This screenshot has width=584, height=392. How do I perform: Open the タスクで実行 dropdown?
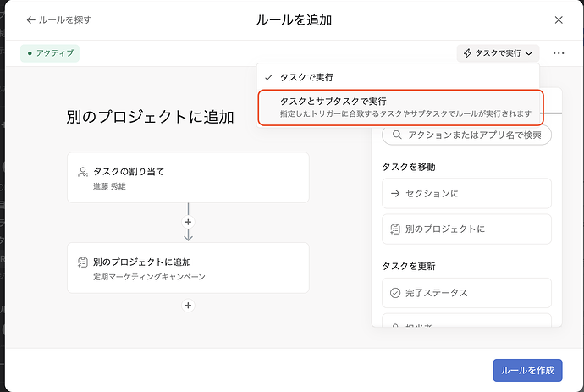[498, 53]
